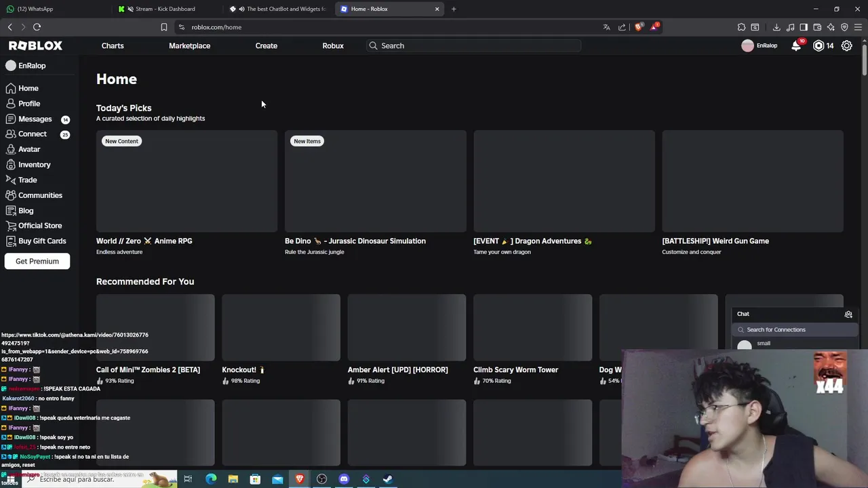Open World // Zero Anime RPG card
Screen dimensions: 868x488
coord(186,193)
